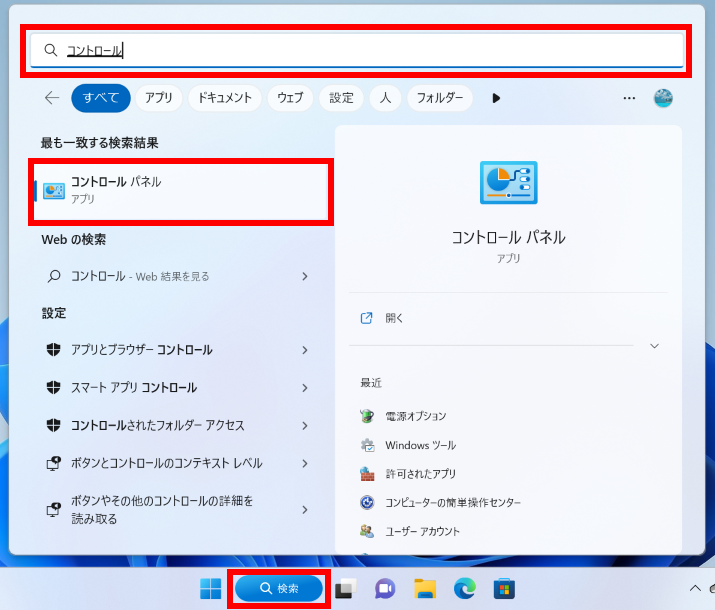Select the 人 filter tab
The width and height of the screenshot is (715, 610).
(x=385, y=98)
